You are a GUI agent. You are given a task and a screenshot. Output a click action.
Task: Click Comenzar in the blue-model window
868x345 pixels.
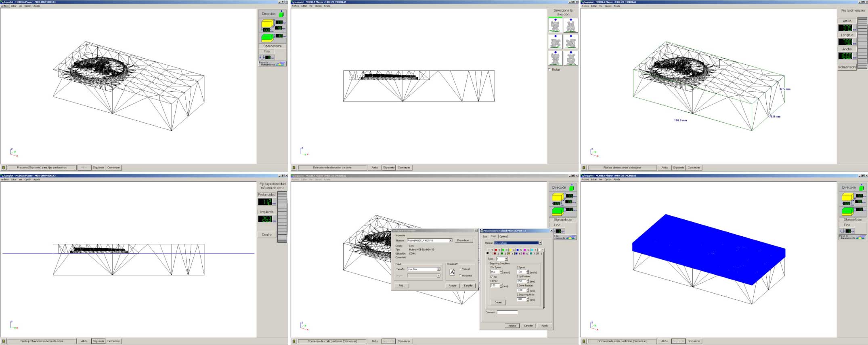pos(694,341)
